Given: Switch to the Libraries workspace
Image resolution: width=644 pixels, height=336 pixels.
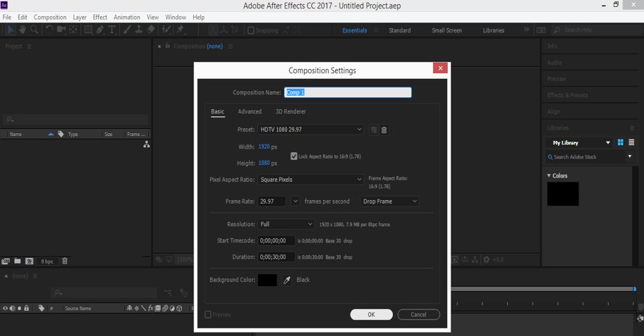Looking at the screenshot, I should tap(493, 30).
